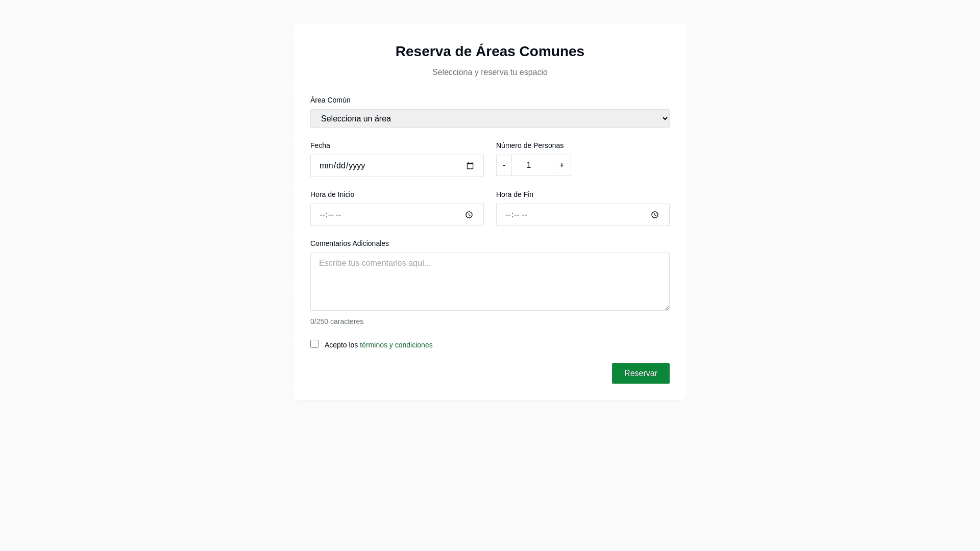Grab the comments textarea resize handle
The width and height of the screenshot is (980, 551).
pyautogui.click(x=666, y=307)
